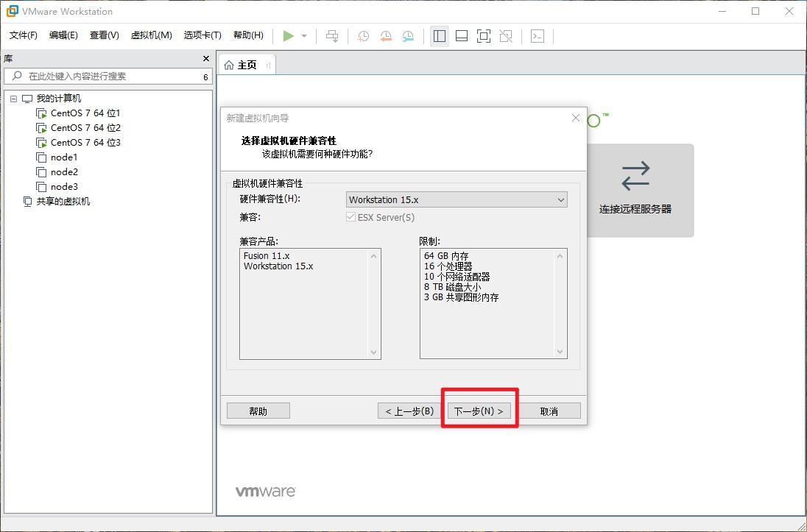Select CentOS 7 64 位2 virtual machine

pyautogui.click(x=85, y=127)
